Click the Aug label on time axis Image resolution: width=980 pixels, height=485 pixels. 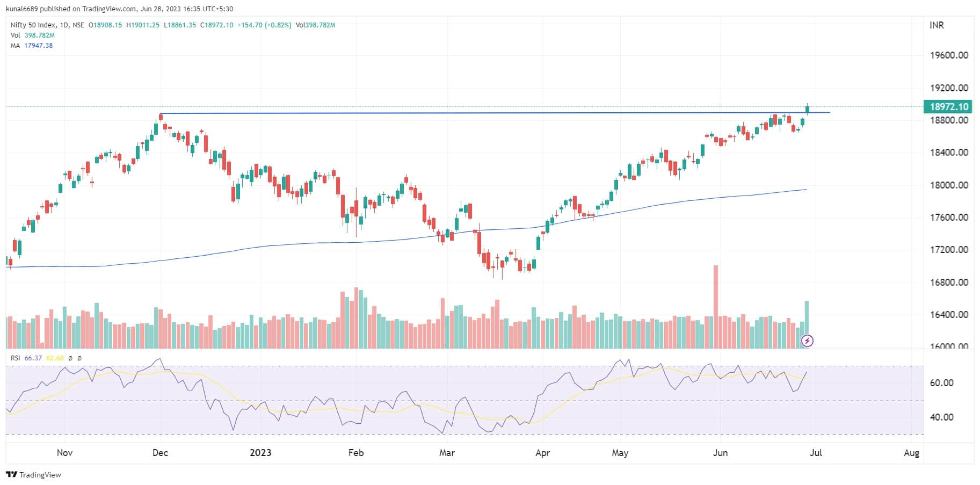[x=911, y=453]
